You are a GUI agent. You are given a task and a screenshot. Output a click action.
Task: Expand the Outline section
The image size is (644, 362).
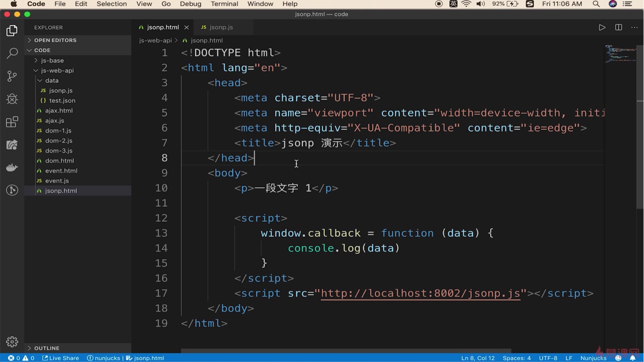[x=78, y=348]
